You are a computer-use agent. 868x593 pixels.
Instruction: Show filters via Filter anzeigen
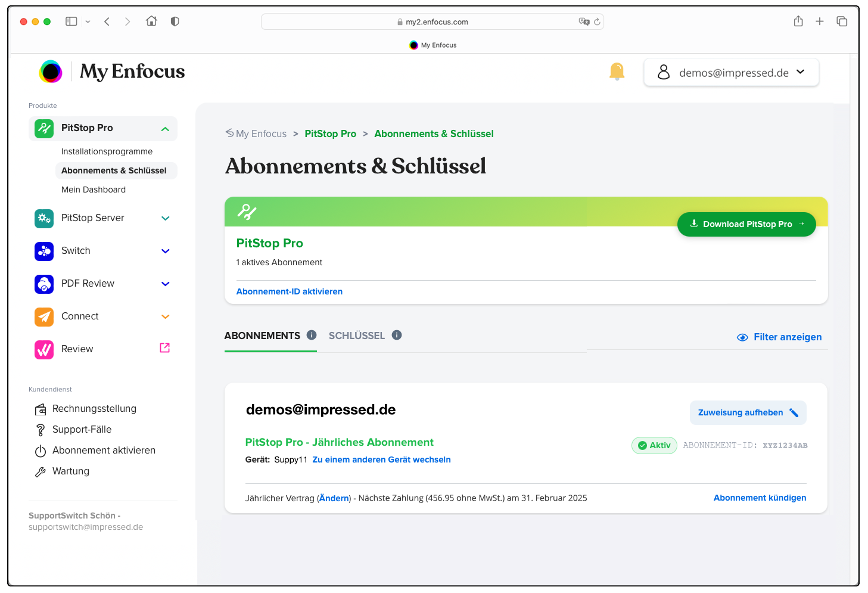pyautogui.click(x=779, y=337)
